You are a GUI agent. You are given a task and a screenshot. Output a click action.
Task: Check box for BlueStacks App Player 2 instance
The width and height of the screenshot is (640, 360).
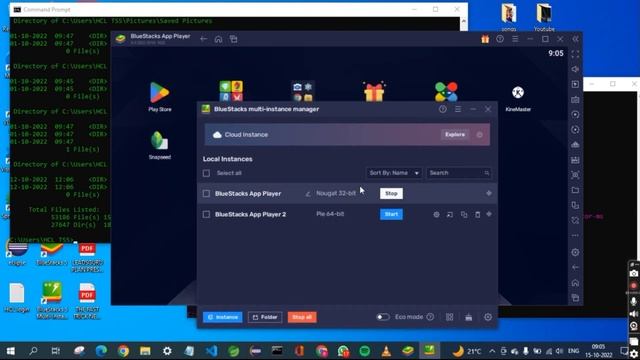(x=207, y=214)
